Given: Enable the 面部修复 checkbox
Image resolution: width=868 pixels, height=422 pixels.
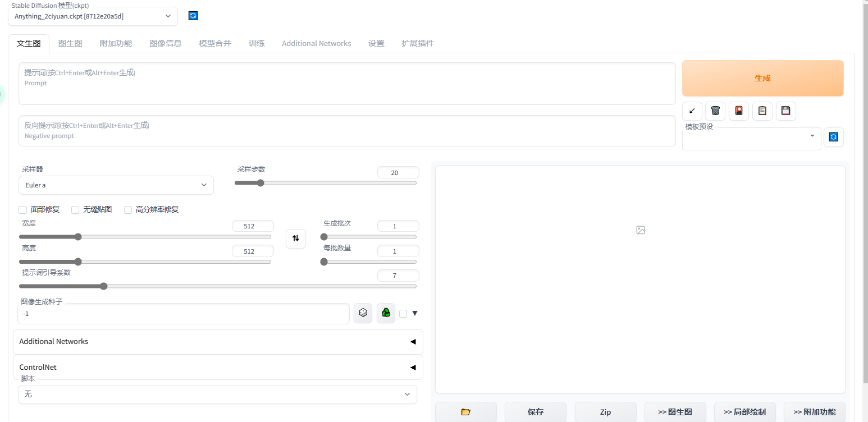Looking at the screenshot, I should (x=23, y=210).
